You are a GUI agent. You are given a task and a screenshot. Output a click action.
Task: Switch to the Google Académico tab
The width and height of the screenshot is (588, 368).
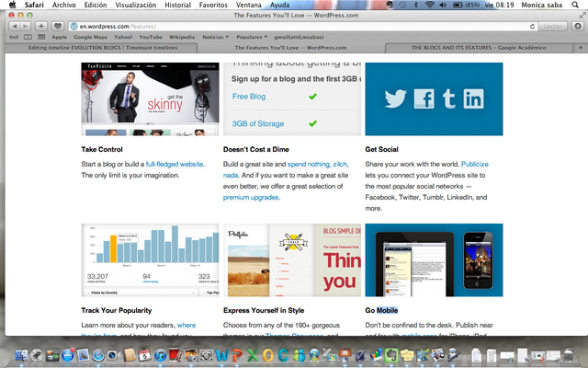[479, 48]
